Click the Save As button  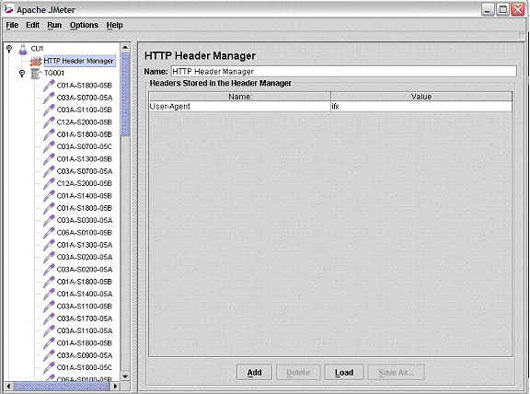396,372
